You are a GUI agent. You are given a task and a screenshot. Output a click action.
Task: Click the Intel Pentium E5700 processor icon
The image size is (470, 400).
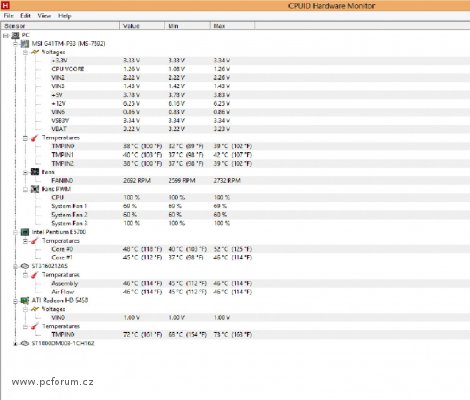pos(25,232)
